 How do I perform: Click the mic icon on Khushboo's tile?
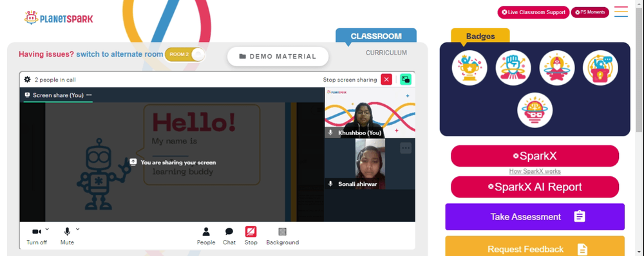tap(330, 133)
